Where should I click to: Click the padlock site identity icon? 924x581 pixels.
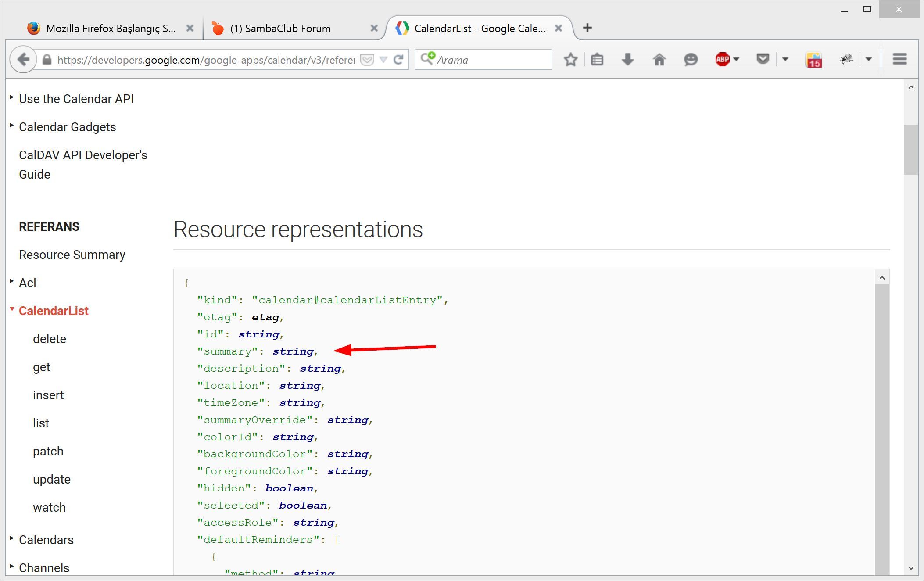tap(47, 60)
